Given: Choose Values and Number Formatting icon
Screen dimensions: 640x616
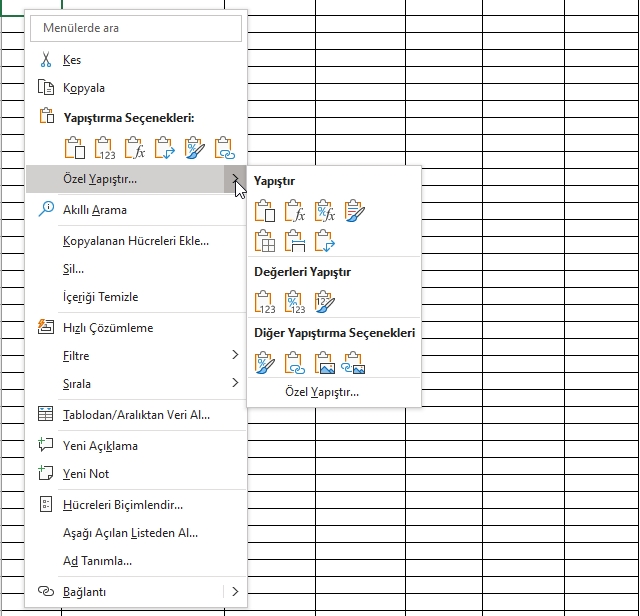Looking at the screenshot, I should pos(295,302).
